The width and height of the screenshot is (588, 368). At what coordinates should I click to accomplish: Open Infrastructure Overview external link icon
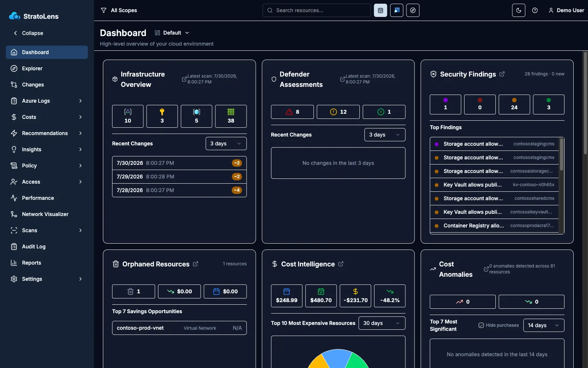click(x=184, y=79)
